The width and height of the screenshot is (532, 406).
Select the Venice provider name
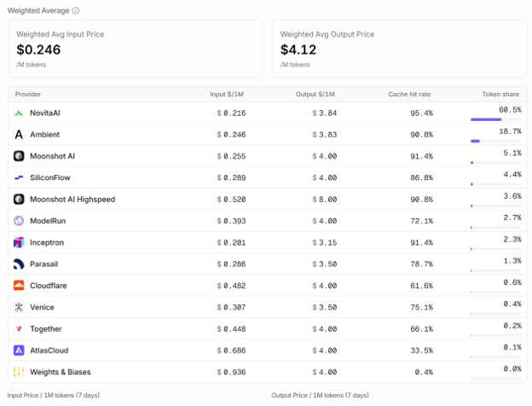coord(42,307)
